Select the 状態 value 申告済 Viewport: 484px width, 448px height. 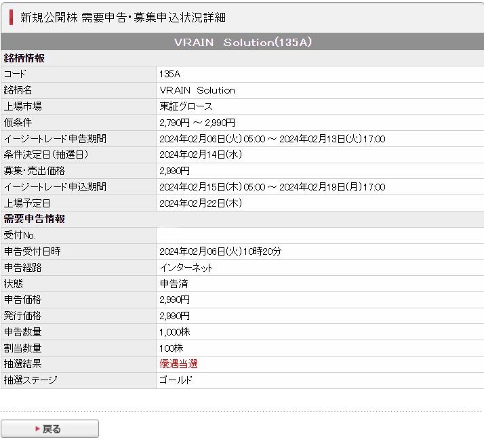174,283
